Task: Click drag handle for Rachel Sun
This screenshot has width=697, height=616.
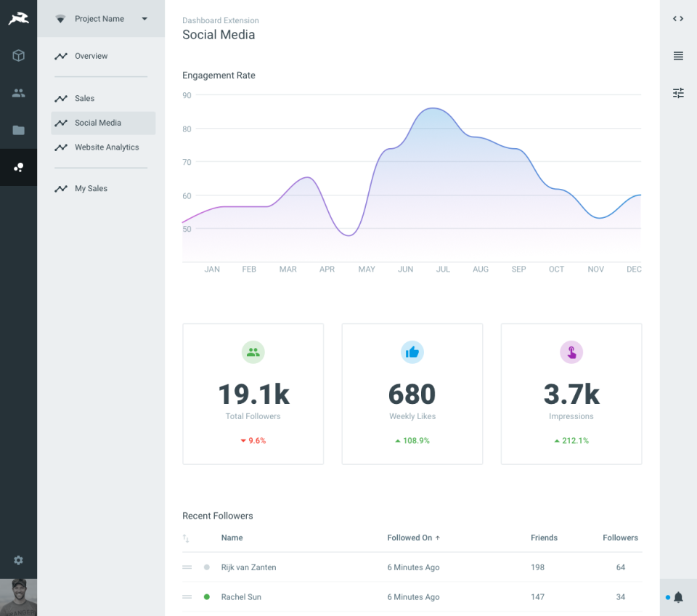Action: tap(187, 597)
